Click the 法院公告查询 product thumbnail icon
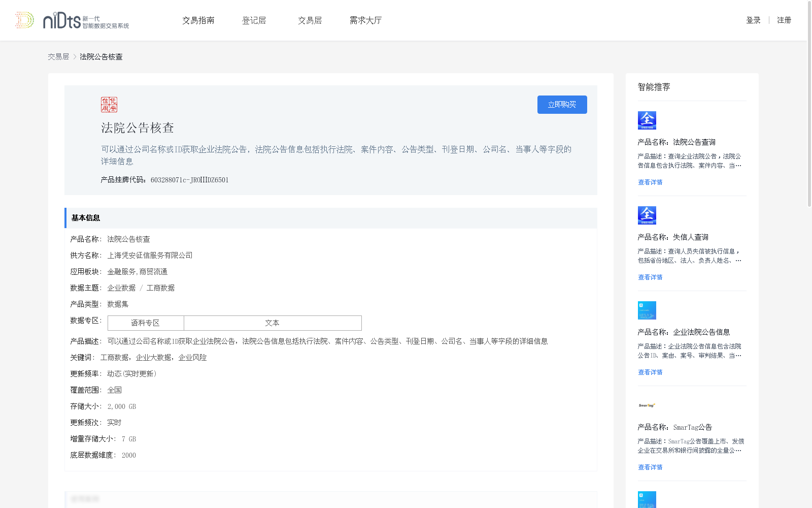Screen dimensions: 812x508 (x=647, y=120)
